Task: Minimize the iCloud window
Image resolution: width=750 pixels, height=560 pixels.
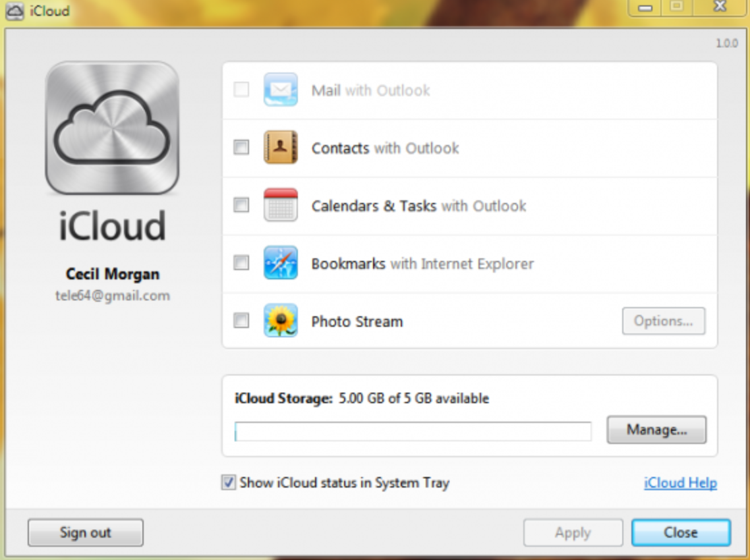Action: (645, 8)
